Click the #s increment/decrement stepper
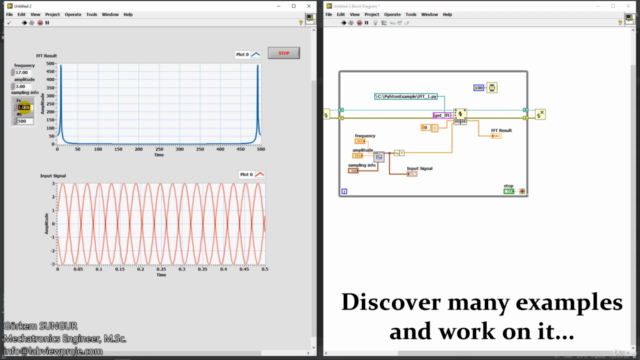640x360 pixels. coord(16,121)
